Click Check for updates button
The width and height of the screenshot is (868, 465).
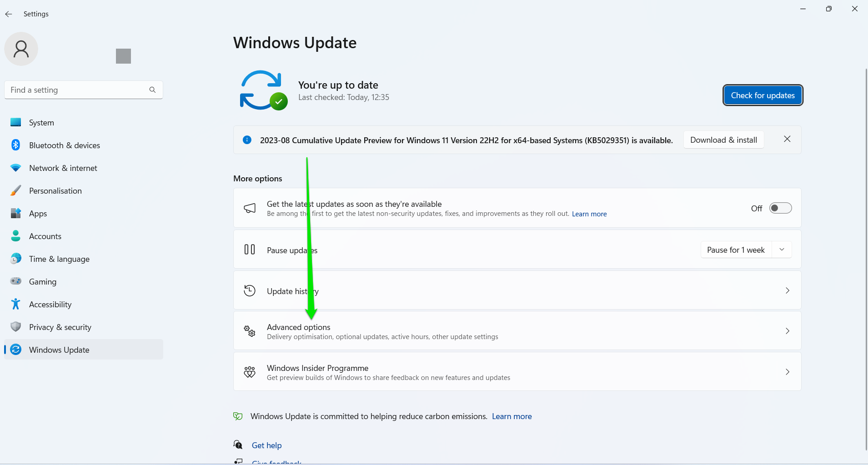[763, 95]
